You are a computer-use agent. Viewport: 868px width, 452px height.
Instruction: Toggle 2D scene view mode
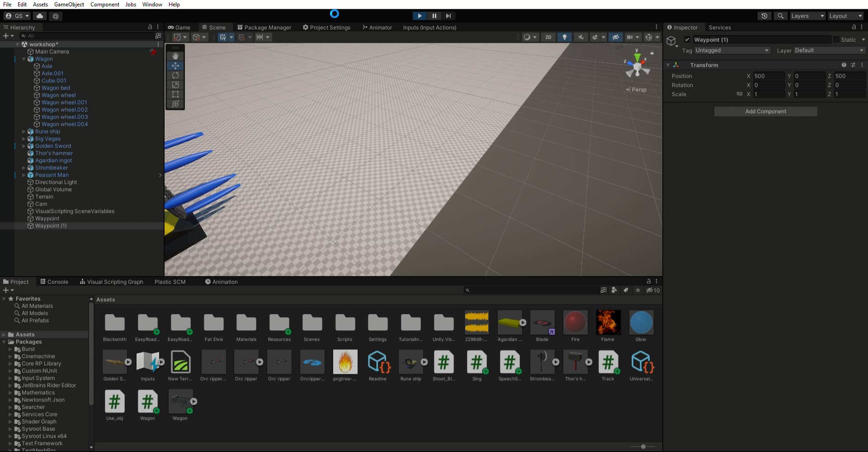(x=548, y=37)
